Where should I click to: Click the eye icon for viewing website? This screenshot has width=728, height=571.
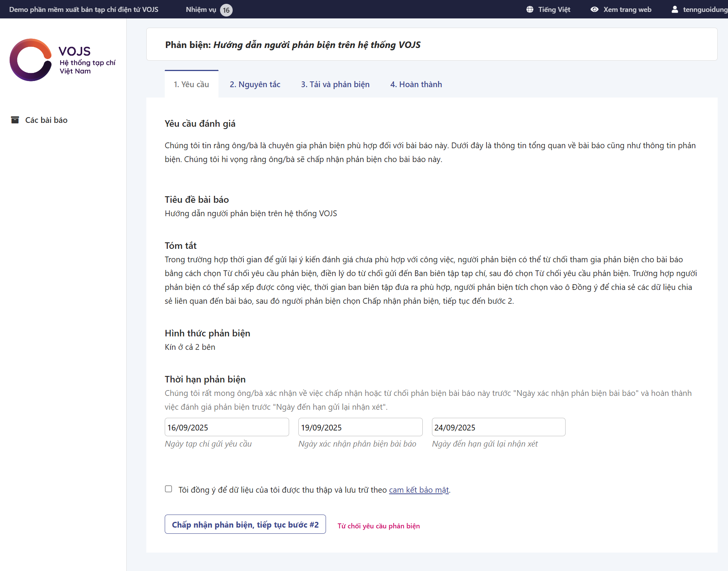[594, 10]
